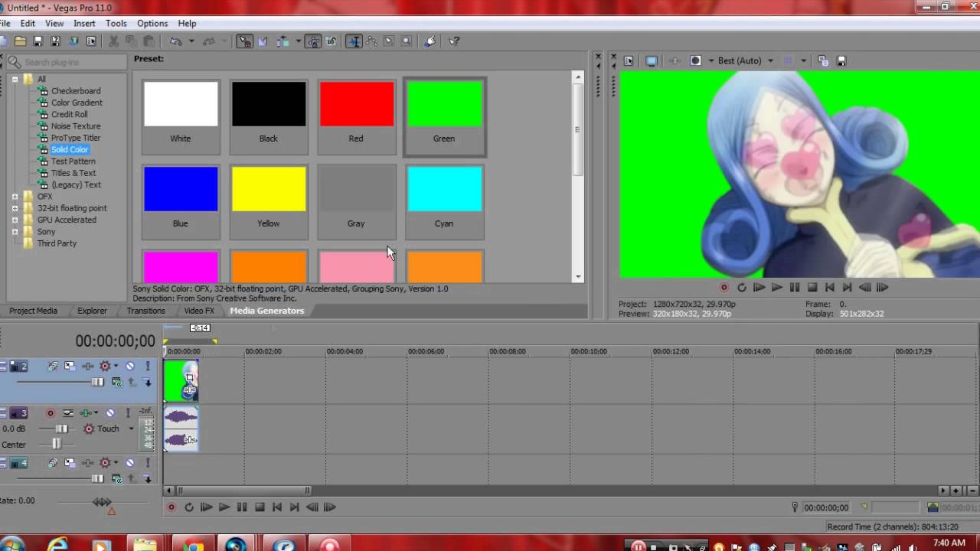Cut the selection with the scissors icon
This screenshot has width=980, height=551.
[113, 41]
